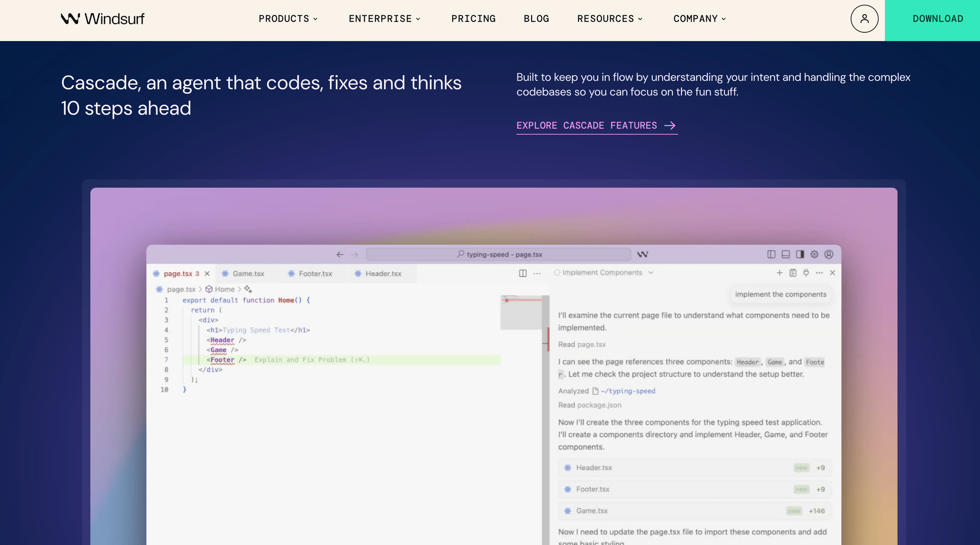Expand the Products dropdown menu
The image size is (980, 545).
point(288,19)
